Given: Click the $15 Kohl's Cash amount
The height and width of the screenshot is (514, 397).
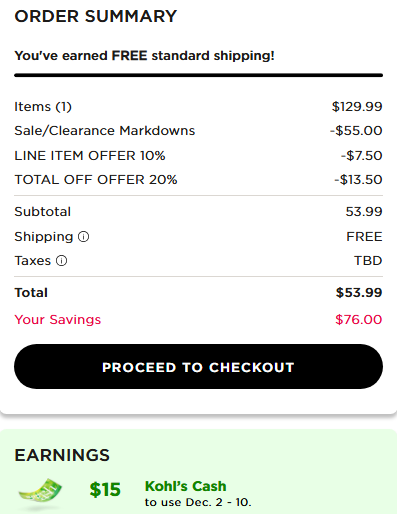Looking at the screenshot, I should coord(105,490).
